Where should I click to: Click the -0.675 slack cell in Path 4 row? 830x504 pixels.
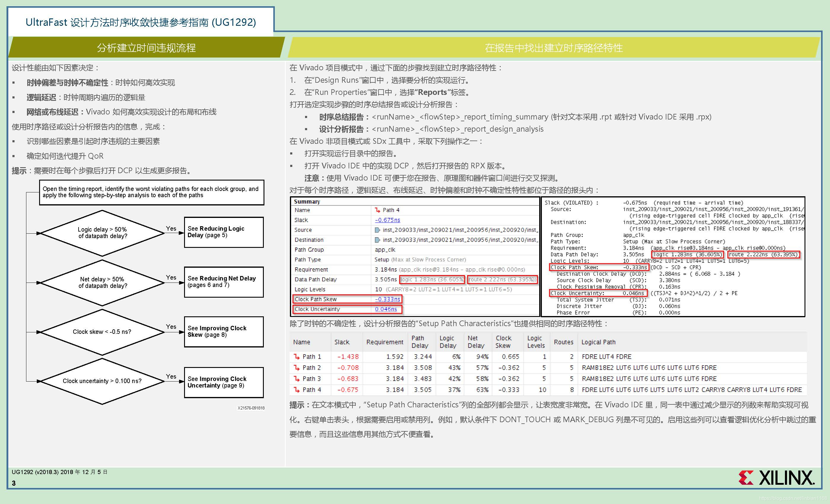pyautogui.click(x=348, y=390)
